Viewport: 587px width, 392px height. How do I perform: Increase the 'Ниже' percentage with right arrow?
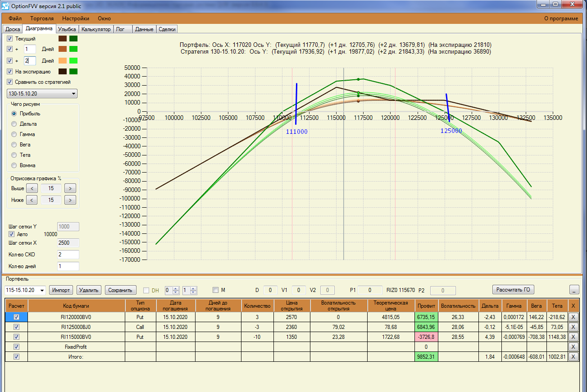70,200
